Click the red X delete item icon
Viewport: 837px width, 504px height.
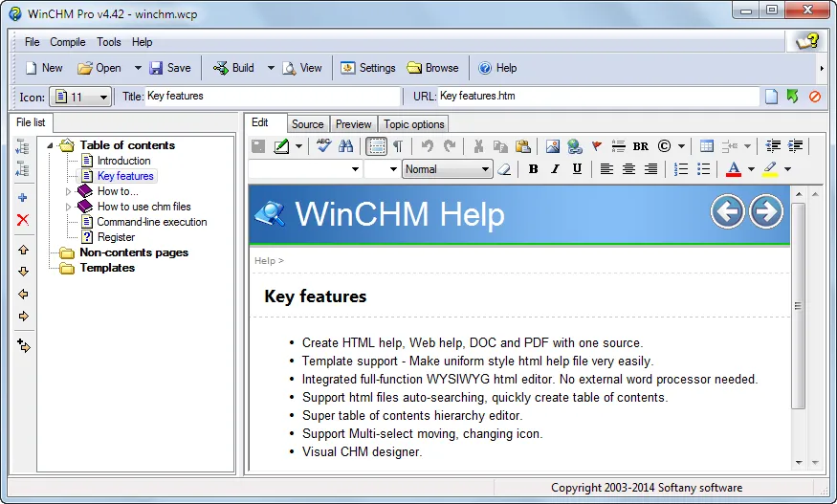click(22, 220)
